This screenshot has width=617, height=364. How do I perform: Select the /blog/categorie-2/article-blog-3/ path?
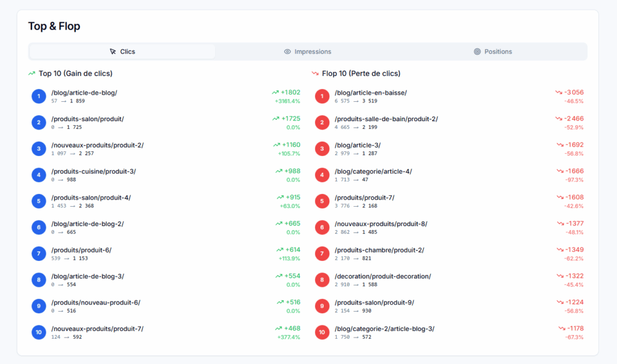[384, 329]
